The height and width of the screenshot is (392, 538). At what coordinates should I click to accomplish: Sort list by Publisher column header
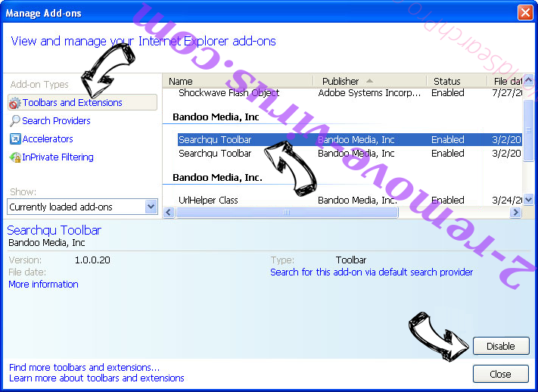click(370, 81)
